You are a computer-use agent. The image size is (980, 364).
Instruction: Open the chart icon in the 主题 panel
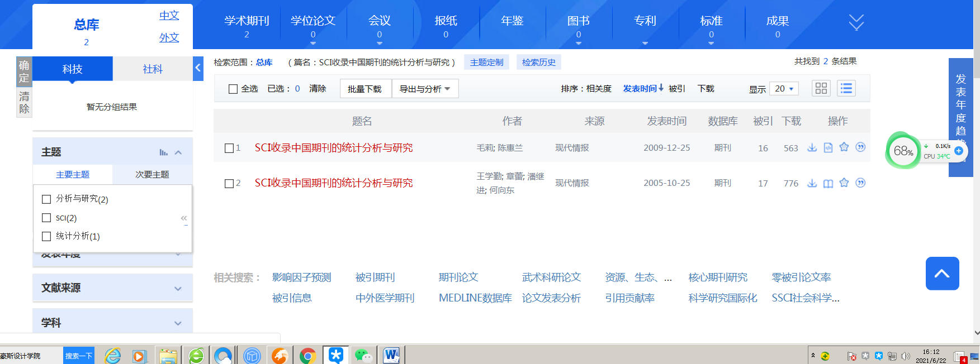(163, 152)
